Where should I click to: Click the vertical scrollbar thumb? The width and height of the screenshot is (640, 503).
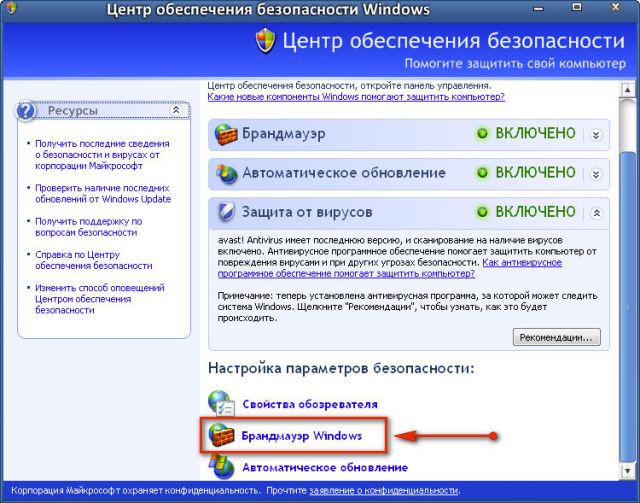click(x=627, y=305)
